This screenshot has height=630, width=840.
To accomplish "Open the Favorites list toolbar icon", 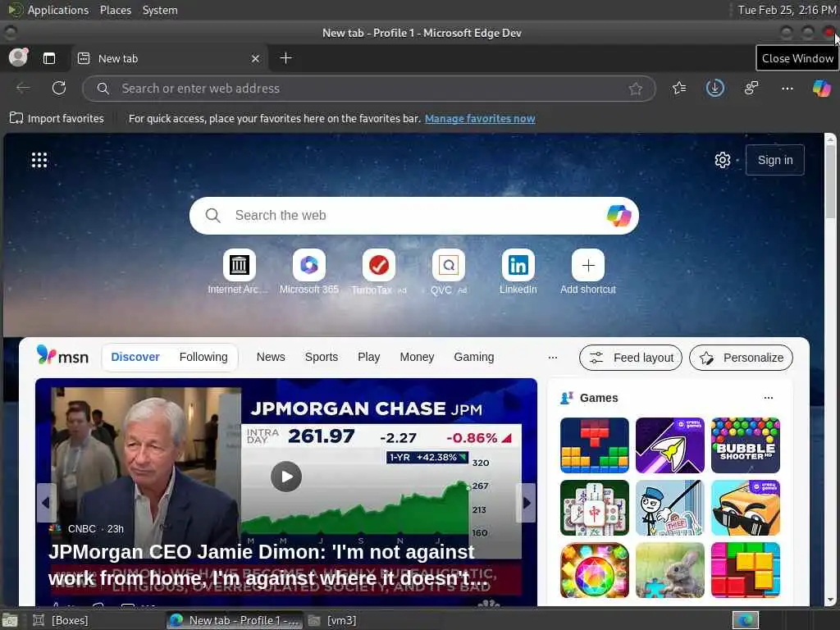I will (x=679, y=88).
